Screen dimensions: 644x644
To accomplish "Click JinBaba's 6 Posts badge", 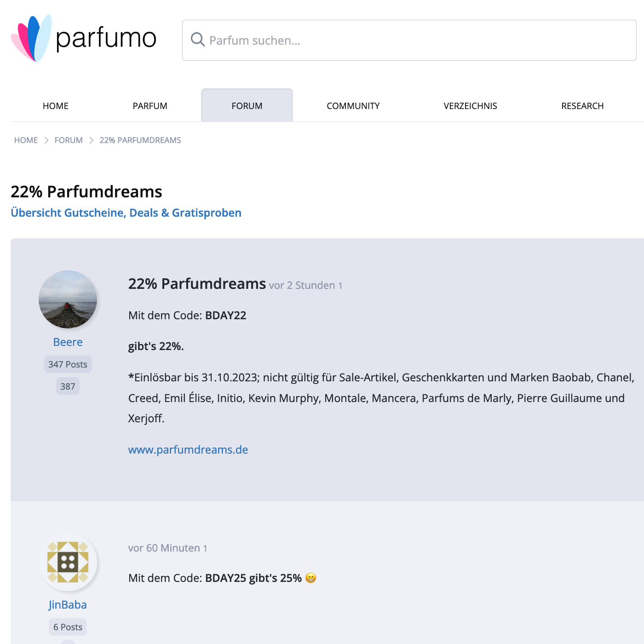I will (68, 627).
